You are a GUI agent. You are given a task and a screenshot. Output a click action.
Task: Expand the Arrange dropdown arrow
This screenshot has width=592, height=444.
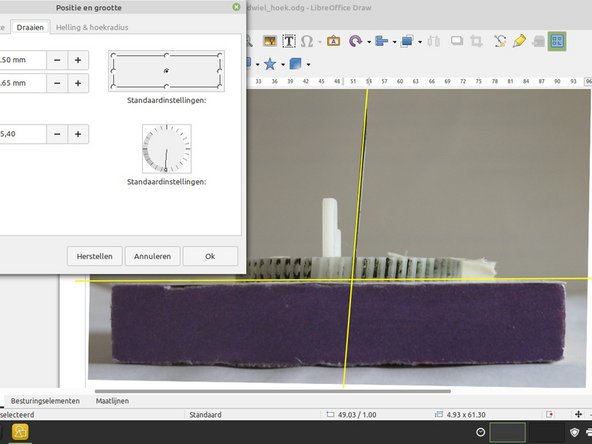click(x=420, y=42)
